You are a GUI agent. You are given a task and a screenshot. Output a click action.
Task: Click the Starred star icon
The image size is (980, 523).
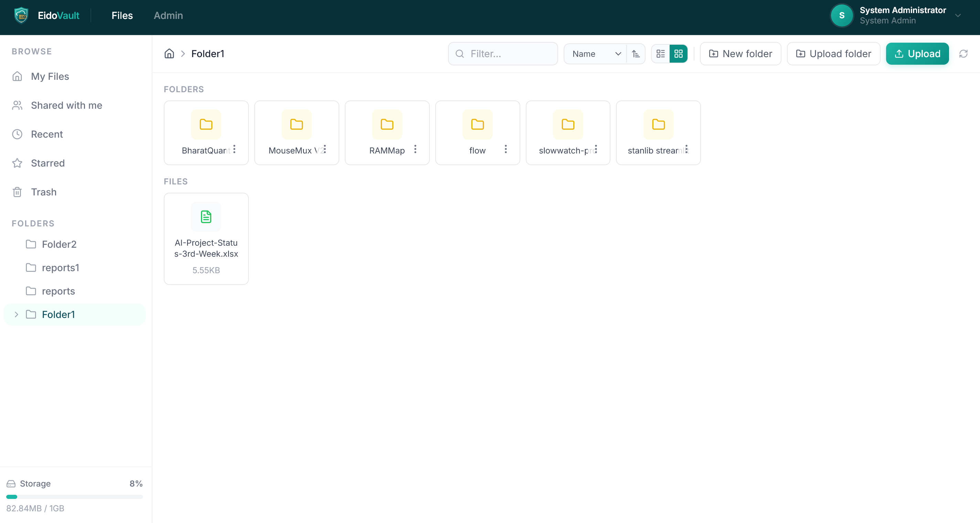point(17,163)
